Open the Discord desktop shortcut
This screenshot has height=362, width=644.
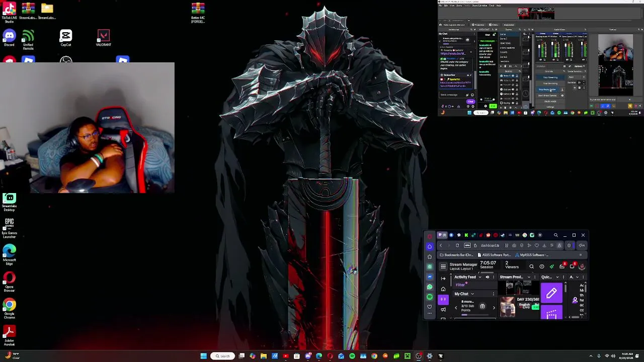click(9, 38)
